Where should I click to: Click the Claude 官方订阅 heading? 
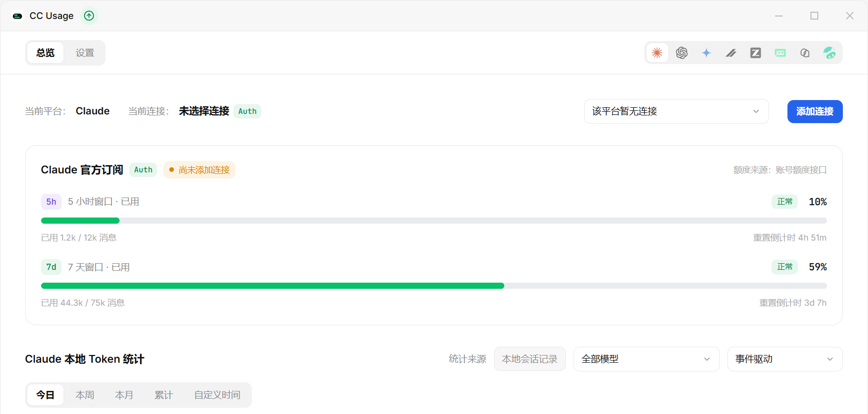tap(82, 170)
